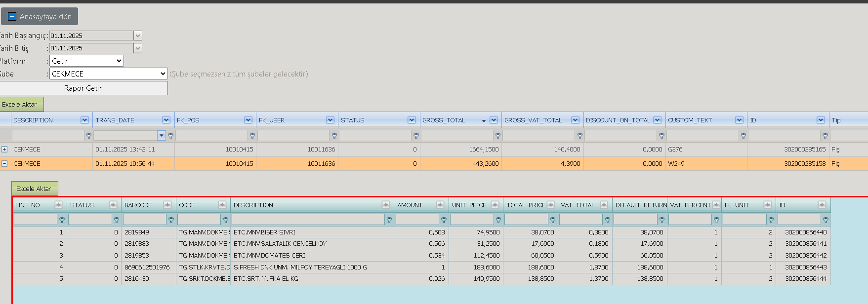Image resolution: width=868 pixels, height=304 pixels.
Task: Sort by GROSS_VAT_TOTAL column header
Action: [x=533, y=120]
